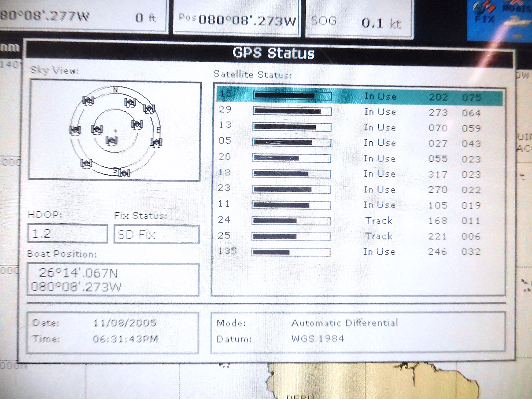The width and height of the screenshot is (532, 399).
Task: Click azimuth value 105 for satellite 11
Action: pyautogui.click(x=438, y=205)
